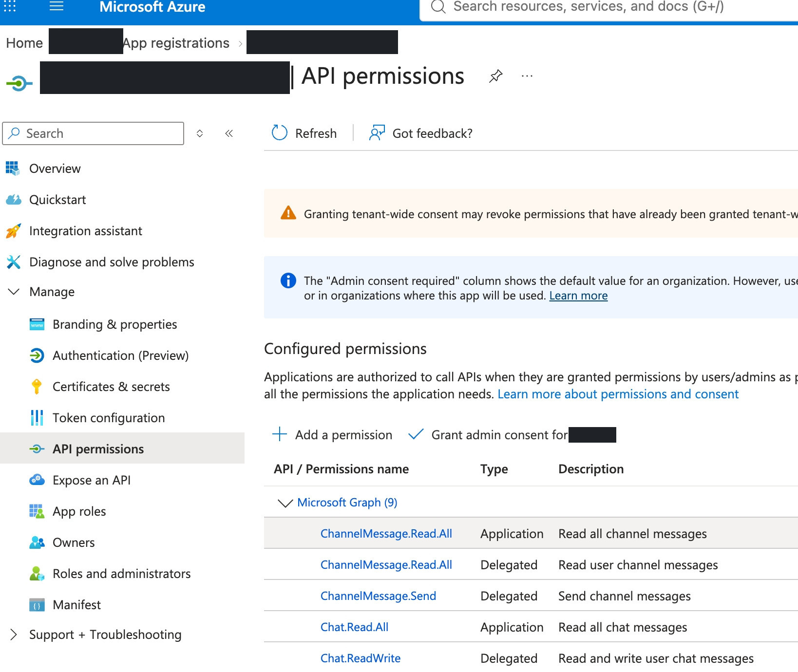The width and height of the screenshot is (798, 672).
Task: Click the Refresh button label
Action: pyautogui.click(x=316, y=133)
